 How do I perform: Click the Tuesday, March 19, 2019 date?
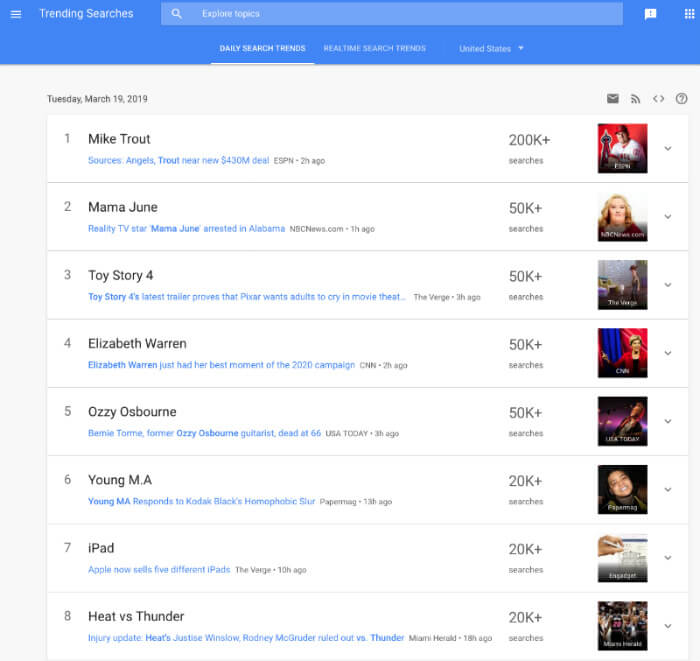(97, 99)
